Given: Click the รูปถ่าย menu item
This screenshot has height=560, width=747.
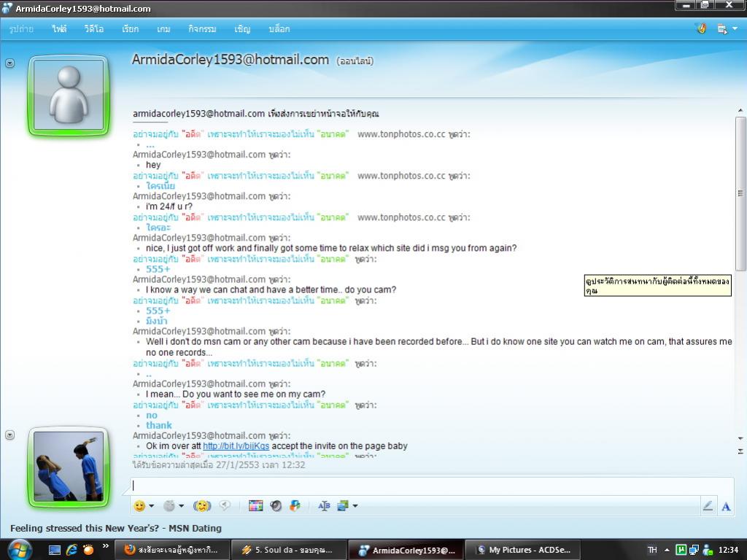Looking at the screenshot, I should pos(21,29).
